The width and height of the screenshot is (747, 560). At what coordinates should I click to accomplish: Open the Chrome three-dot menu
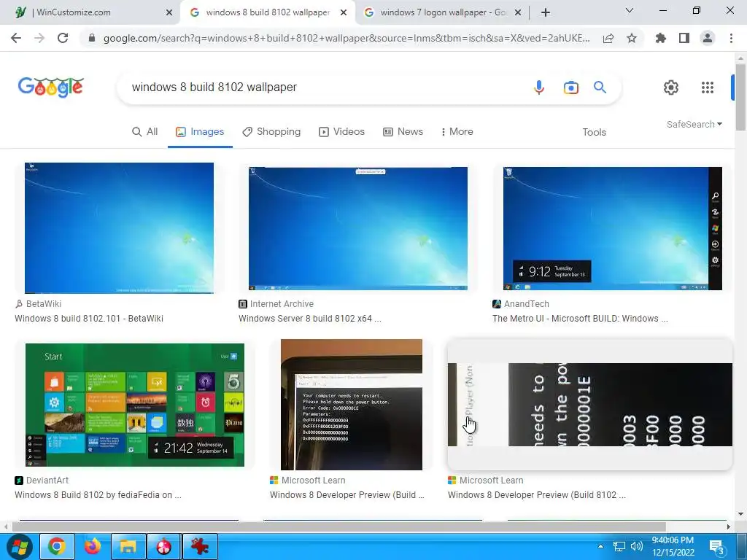pos(731,38)
